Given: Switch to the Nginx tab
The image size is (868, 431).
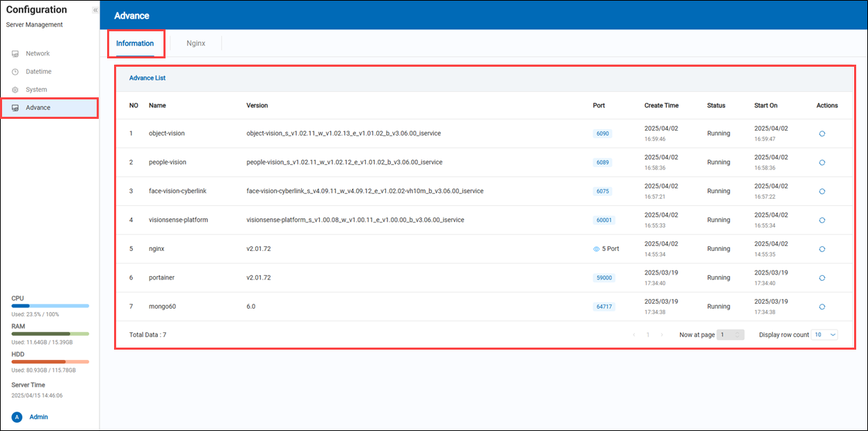Looking at the screenshot, I should pyautogui.click(x=196, y=43).
